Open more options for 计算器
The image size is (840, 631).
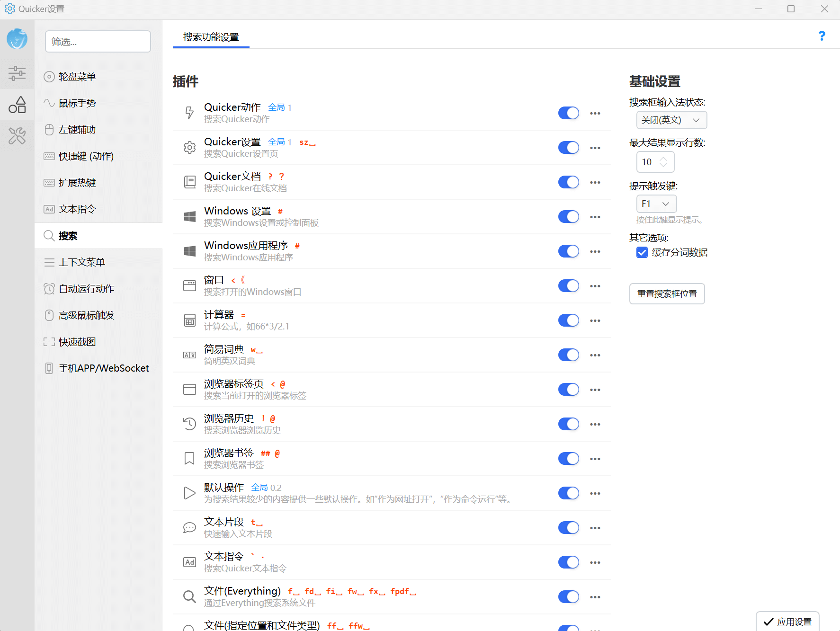595,320
